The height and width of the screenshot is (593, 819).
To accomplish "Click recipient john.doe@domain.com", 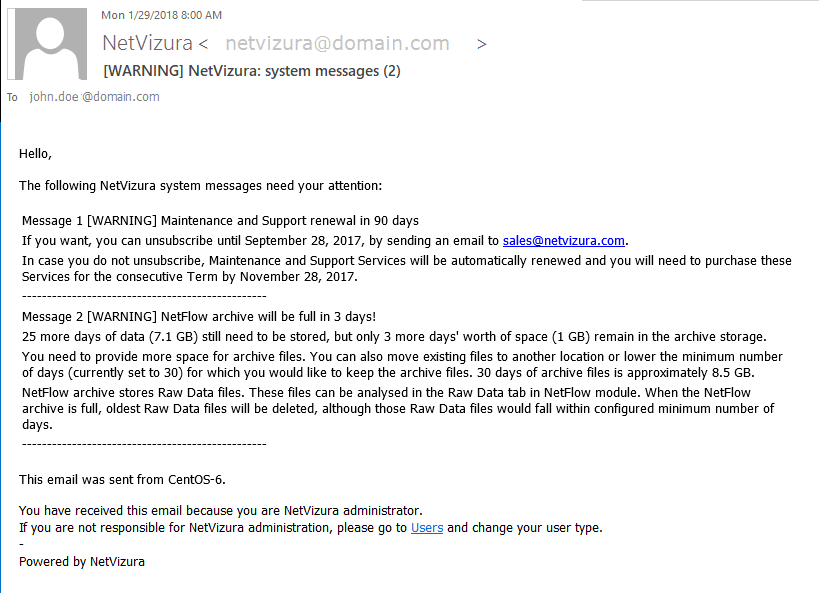I will point(95,97).
